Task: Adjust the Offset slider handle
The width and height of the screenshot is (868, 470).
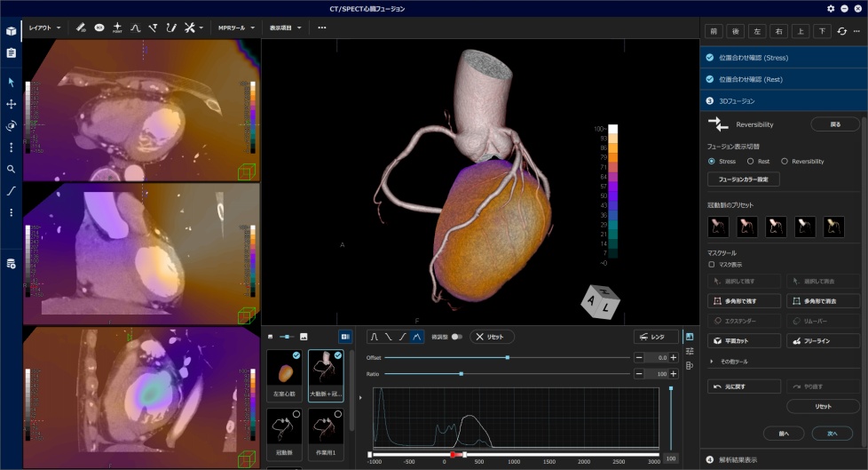Action: [507, 357]
